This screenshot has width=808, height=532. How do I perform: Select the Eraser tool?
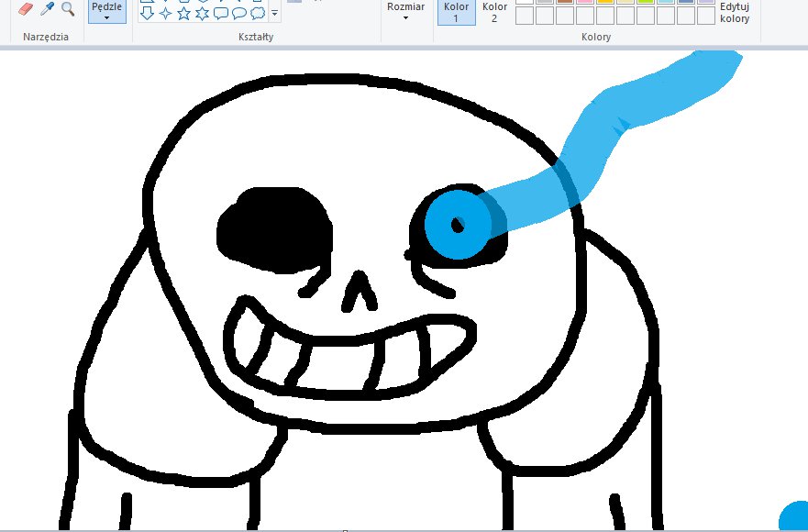[x=26, y=9]
